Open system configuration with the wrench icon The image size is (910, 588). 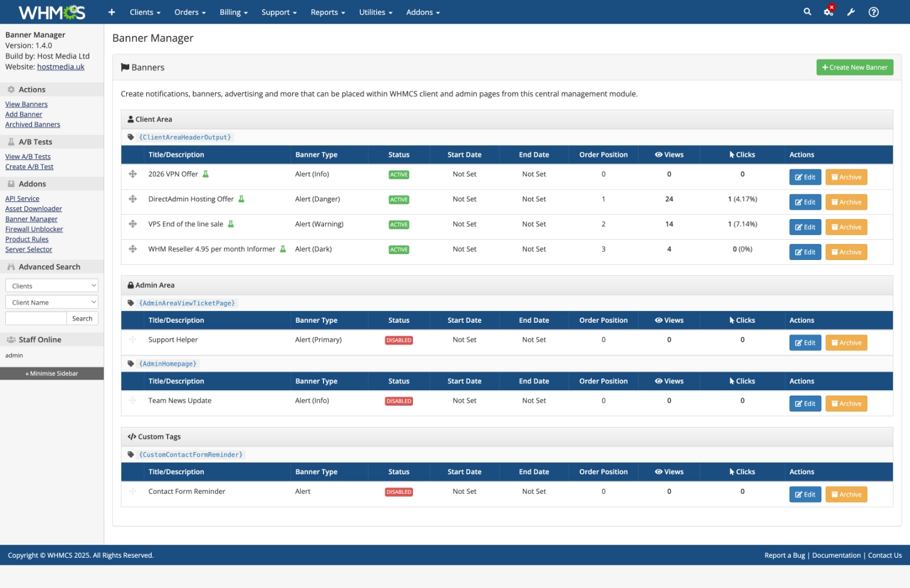851,12
